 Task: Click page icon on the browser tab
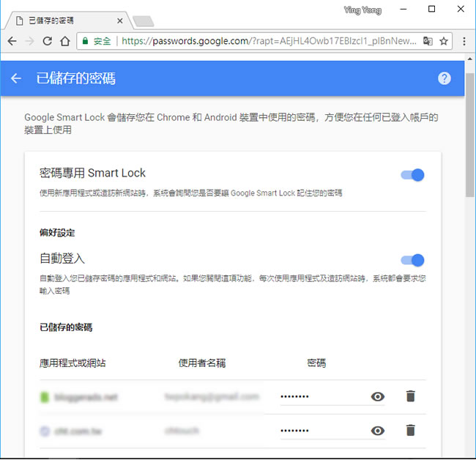point(20,21)
